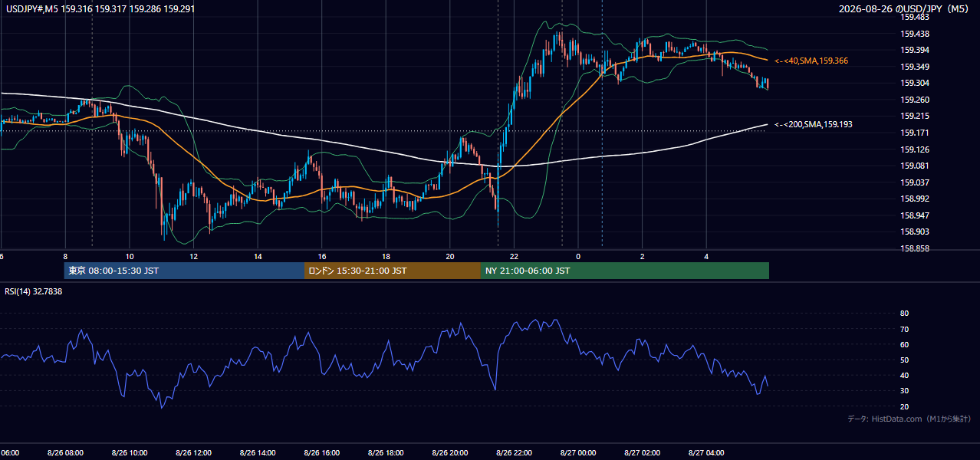
Task: Click the 8/27 00:00 date axis label
Action: point(578,452)
